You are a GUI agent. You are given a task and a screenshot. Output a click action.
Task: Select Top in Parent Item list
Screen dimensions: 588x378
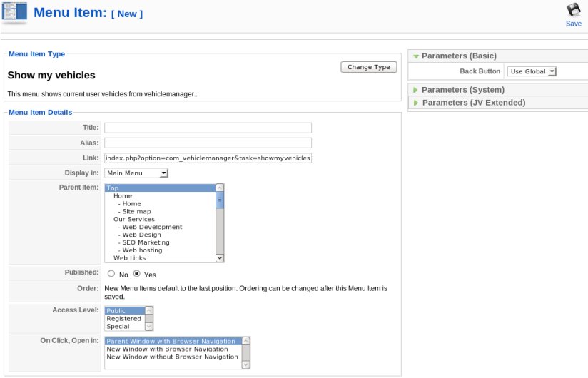coord(160,188)
